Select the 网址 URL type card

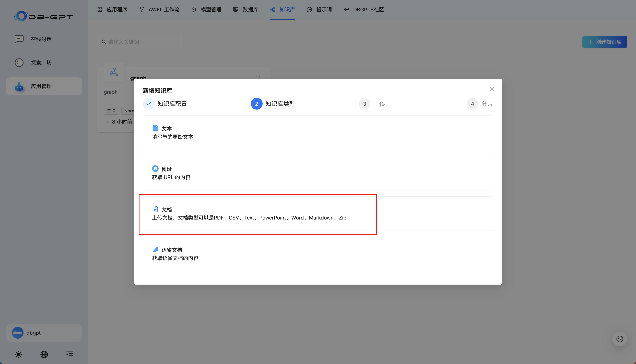point(318,173)
